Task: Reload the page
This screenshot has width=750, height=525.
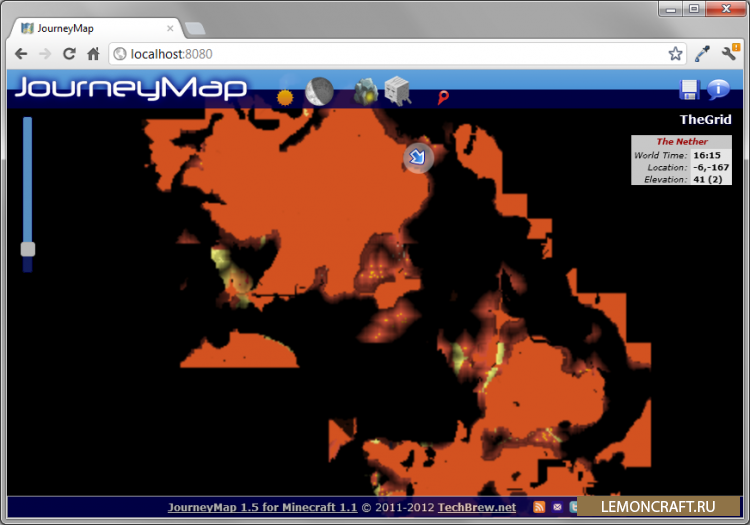Action: point(69,54)
